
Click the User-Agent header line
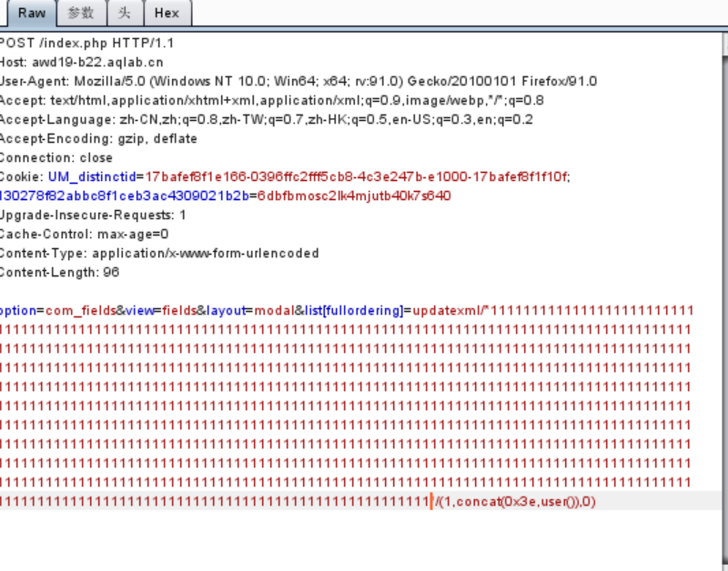pyautogui.click(x=298, y=81)
